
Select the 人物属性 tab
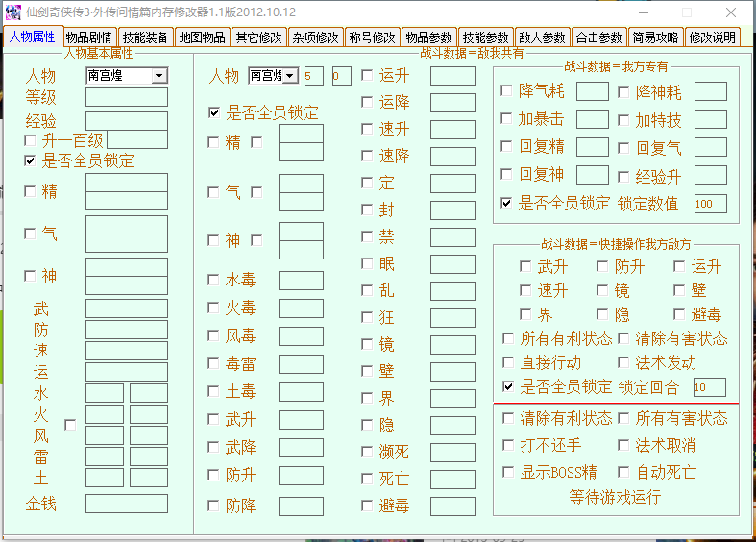[x=33, y=37]
